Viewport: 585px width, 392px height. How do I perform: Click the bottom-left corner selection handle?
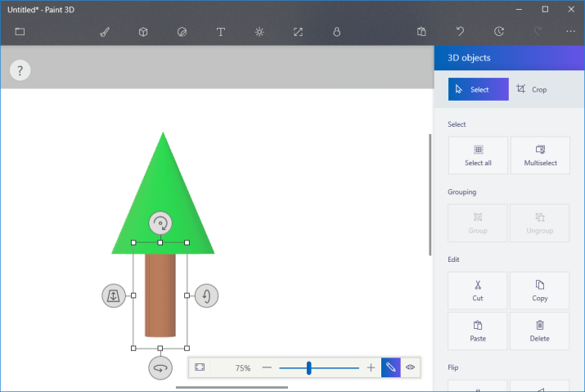point(133,349)
